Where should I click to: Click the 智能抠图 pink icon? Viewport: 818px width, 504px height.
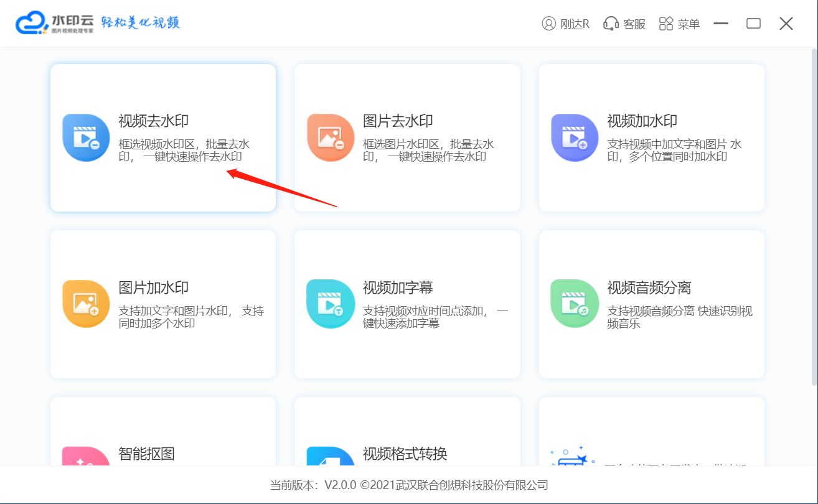pos(87,456)
